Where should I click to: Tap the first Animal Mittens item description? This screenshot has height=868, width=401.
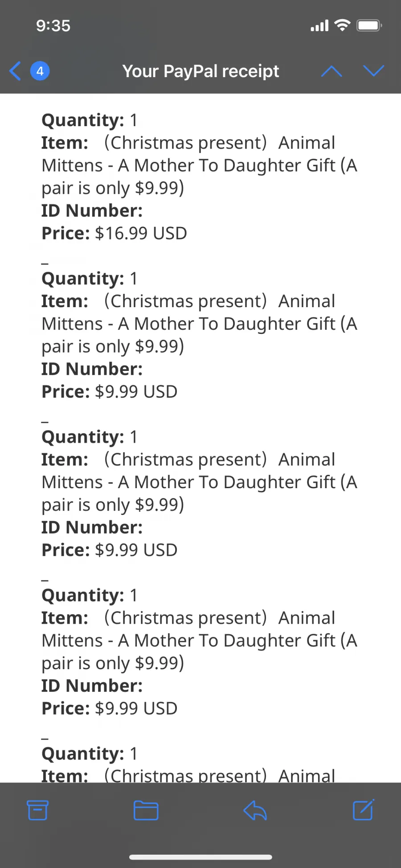[199, 165]
